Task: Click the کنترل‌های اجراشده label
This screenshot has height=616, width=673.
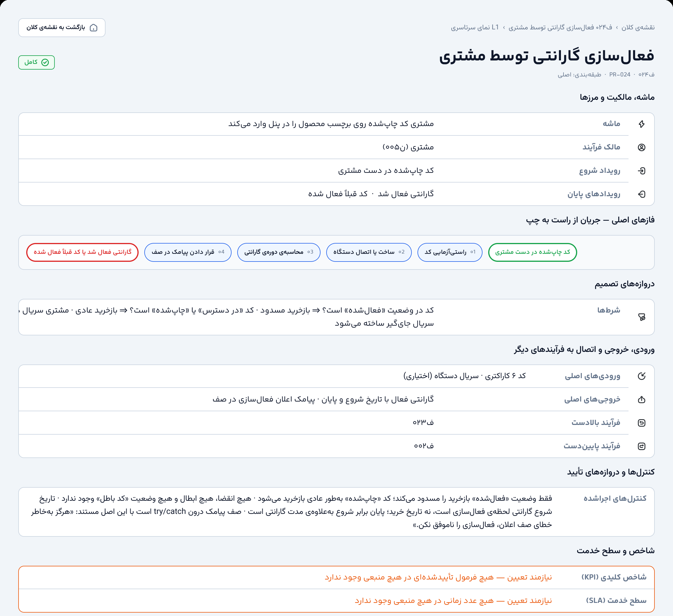Action: 615,498
